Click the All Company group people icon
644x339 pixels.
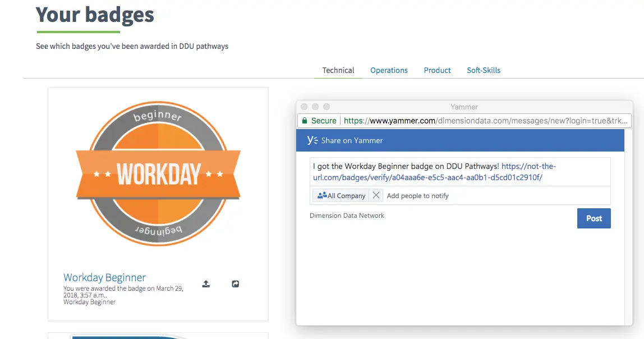[322, 195]
